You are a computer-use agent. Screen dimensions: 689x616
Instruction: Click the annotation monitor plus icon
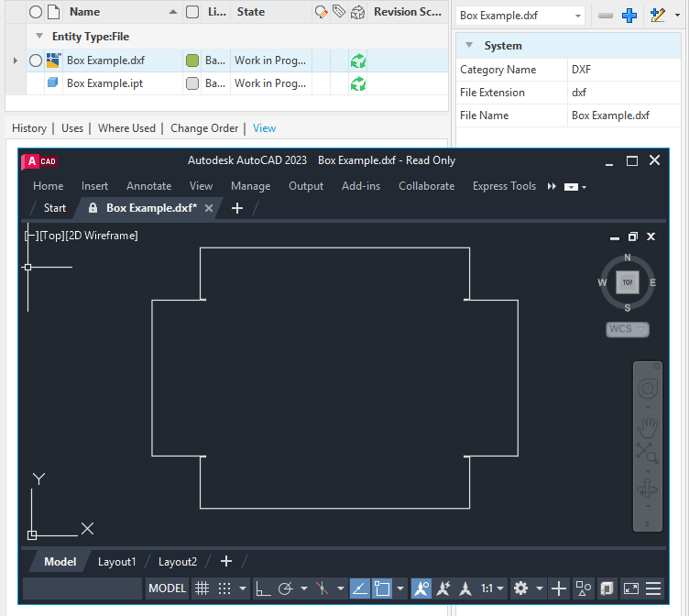(x=559, y=588)
